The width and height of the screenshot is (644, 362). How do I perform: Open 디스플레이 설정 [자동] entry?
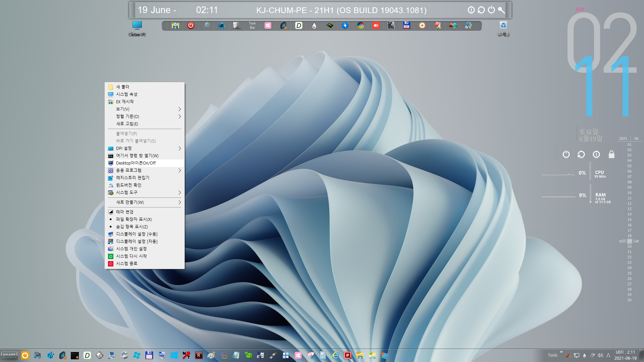coord(145,241)
